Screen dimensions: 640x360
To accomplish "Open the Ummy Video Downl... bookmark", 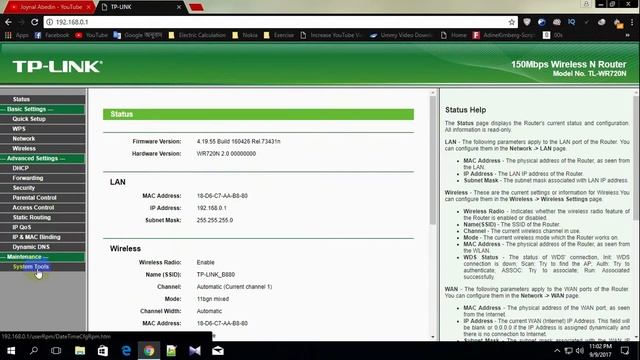I will [x=401, y=36].
